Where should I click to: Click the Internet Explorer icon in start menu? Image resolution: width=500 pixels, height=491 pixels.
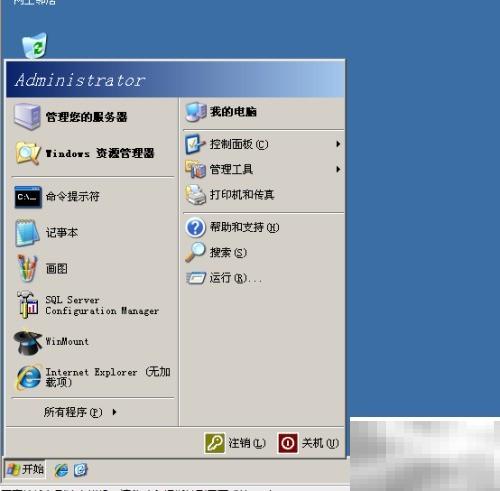click(x=29, y=378)
